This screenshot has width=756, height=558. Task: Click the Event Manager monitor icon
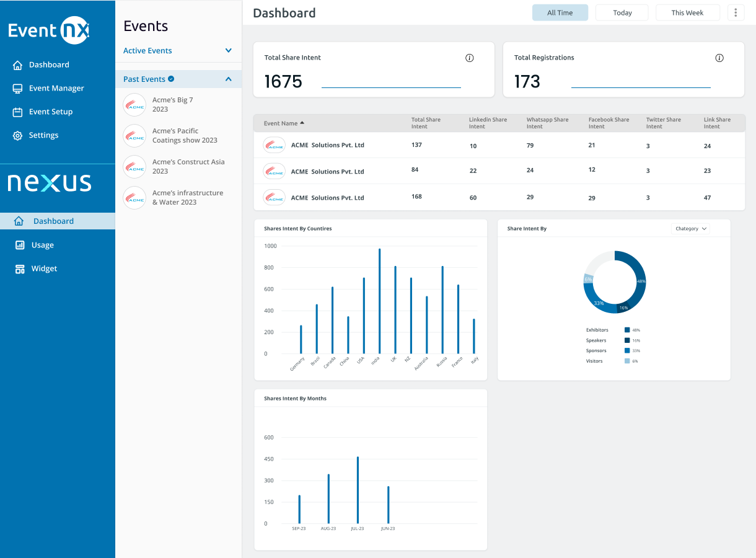[x=17, y=89]
